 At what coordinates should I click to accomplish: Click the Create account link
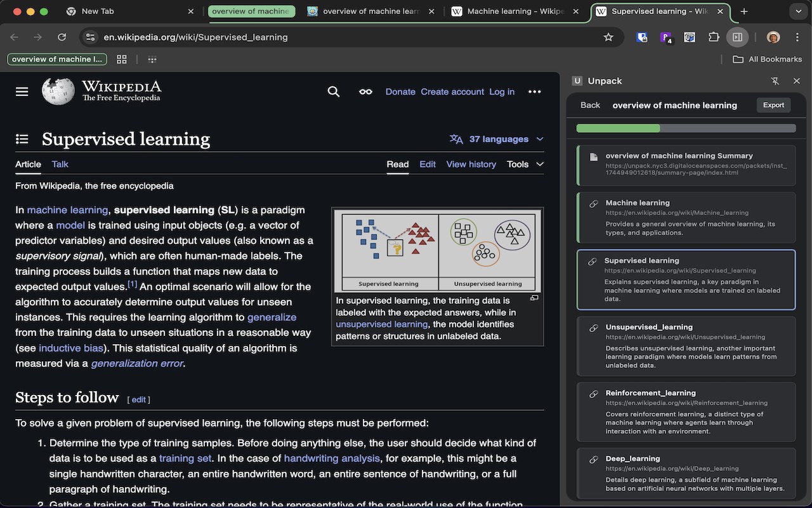[452, 91]
